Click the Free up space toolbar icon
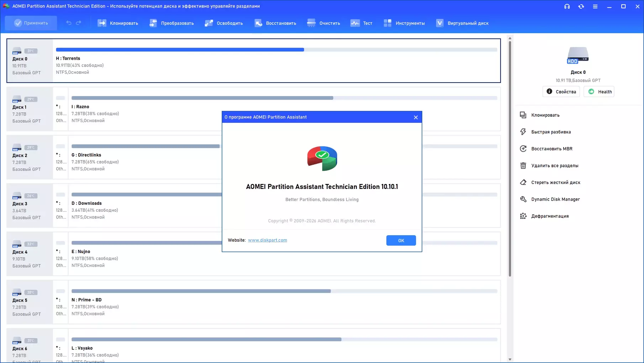This screenshot has height=363, width=644. [209, 23]
